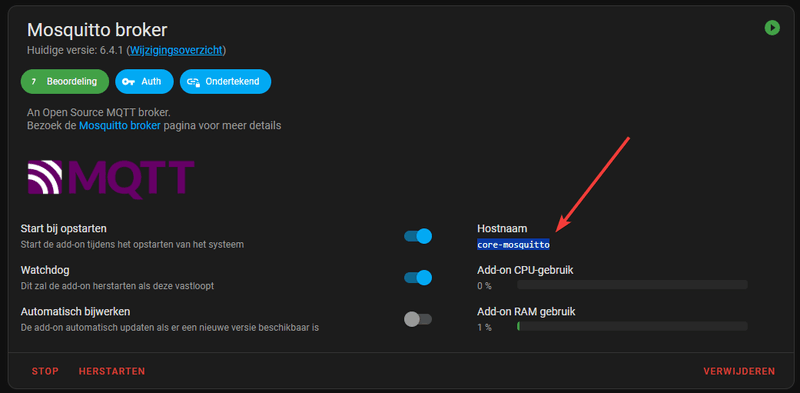This screenshot has height=393, width=800.
Task: Click the STOP button
Action: point(45,371)
